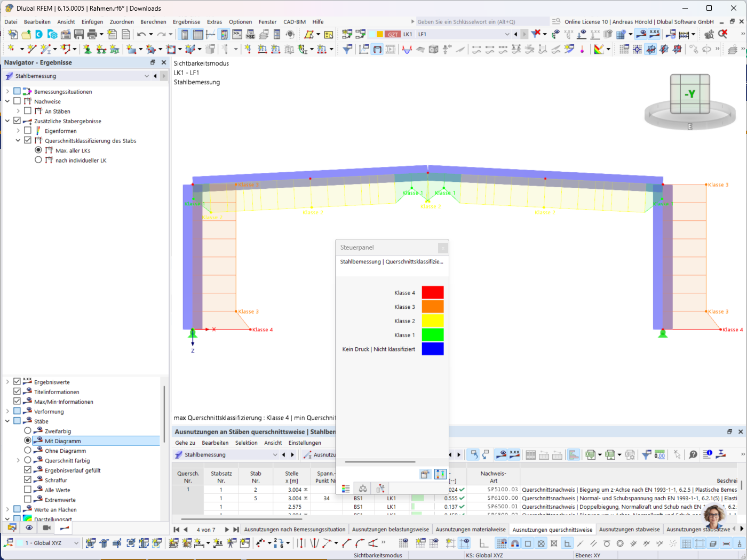Click the Save file icon

[x=78, y=34]
